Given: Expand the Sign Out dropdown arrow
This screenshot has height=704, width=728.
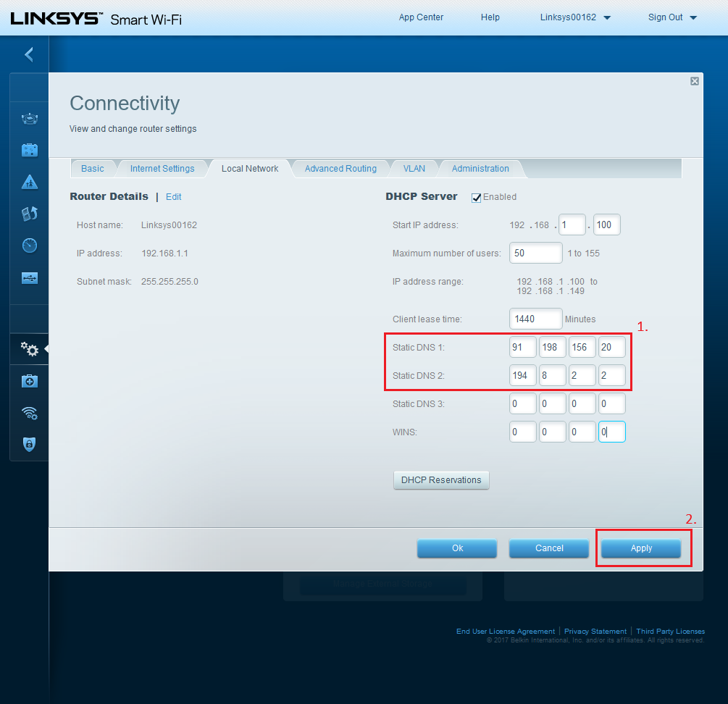Looking at the screenshot, I should [x=693, y=18].
